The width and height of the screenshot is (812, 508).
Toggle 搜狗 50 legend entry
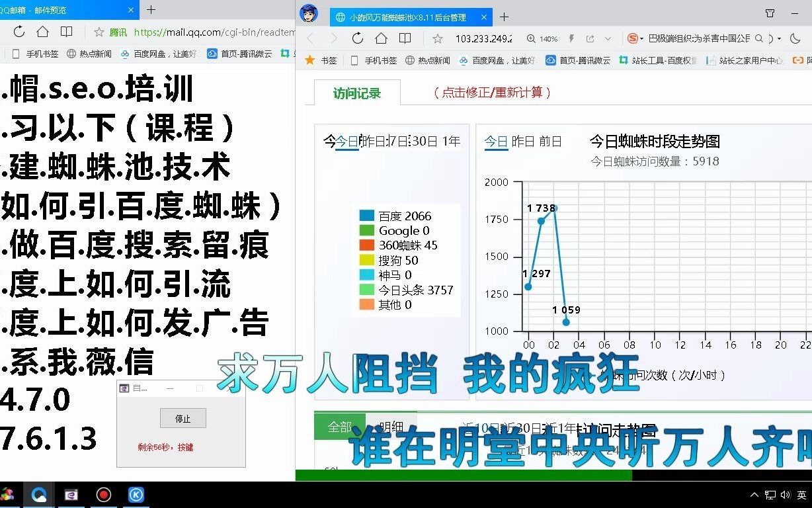coord(389,260)
